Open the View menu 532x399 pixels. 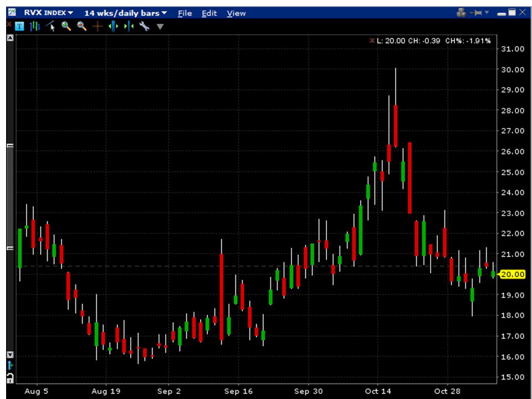tap(236, 13)
